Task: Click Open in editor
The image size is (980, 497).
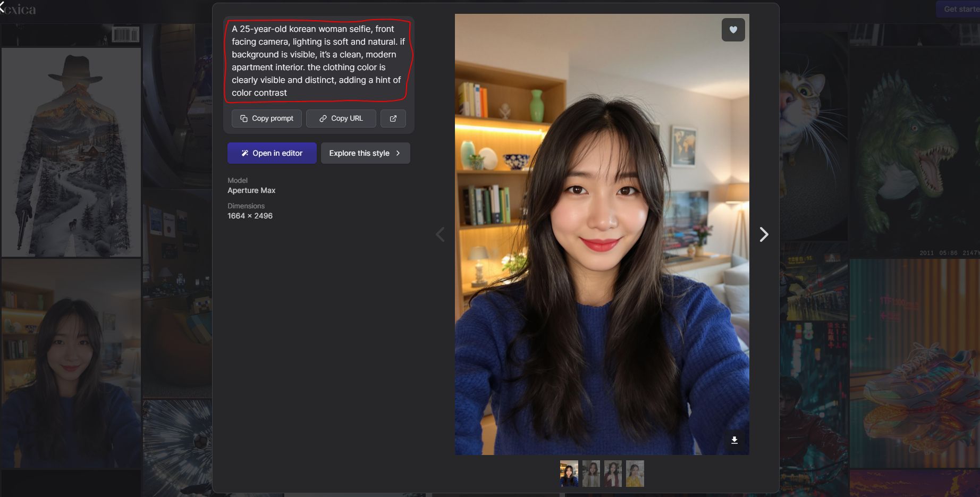Action: 272,153
